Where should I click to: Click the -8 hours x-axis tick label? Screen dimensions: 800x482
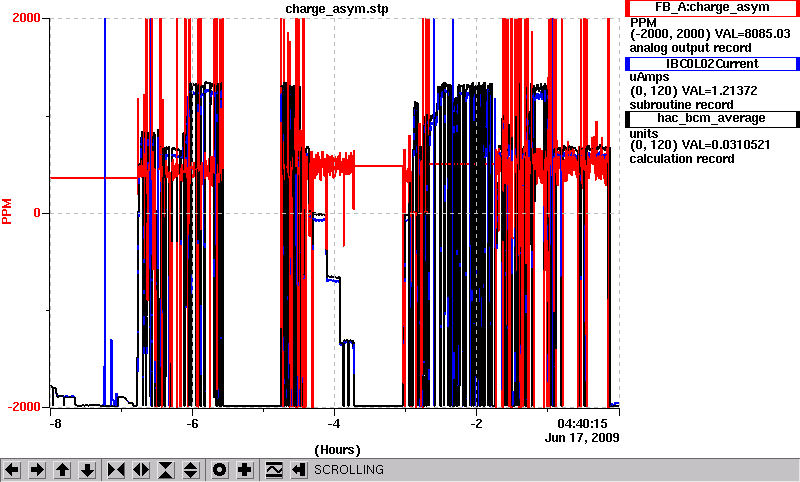(x=55, y=424)
